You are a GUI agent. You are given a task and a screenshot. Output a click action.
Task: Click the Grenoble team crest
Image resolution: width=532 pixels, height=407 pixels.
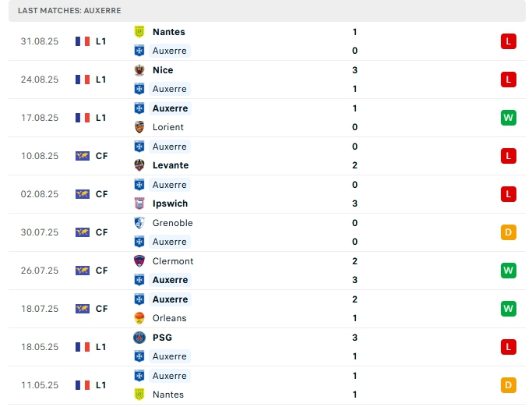140,223
